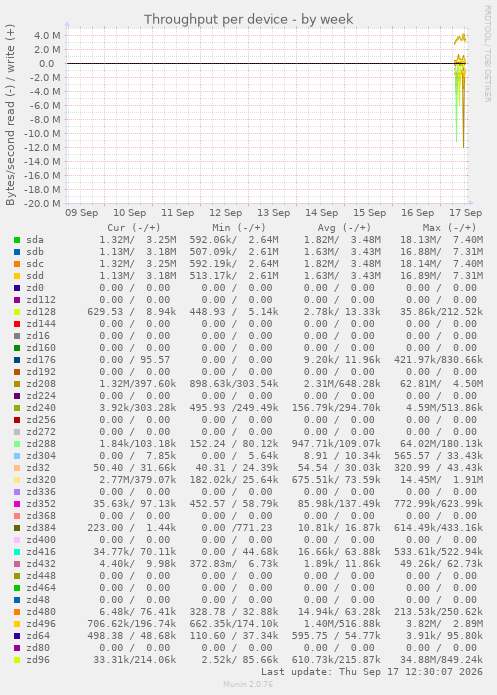The width and height of the screenshot is (497, 695).
Task: Click the 'zd496' device label
Action: (x=41, y=624)
